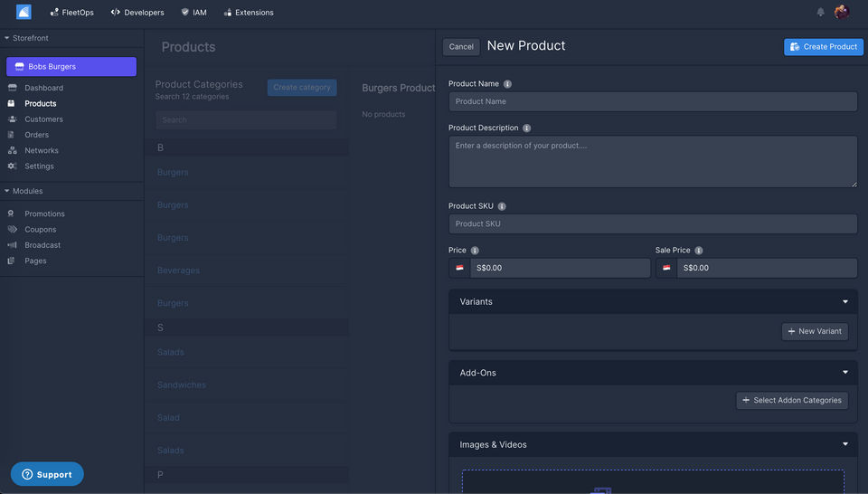868x494 pixels.
Task: Open the FleetOps menu item
Action: click(x=73, y=13)
